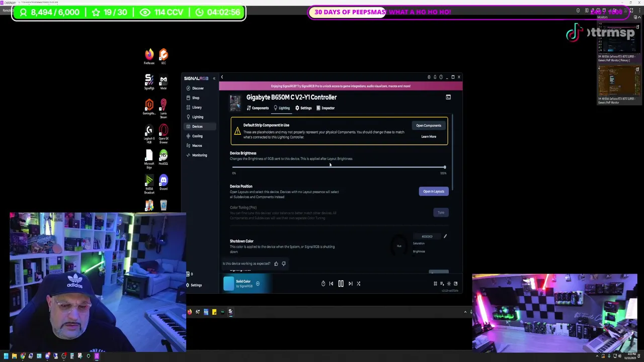The height and width of the screenshot is (362, 644).
Task: Click the SignalRGB icon in inner taskbar
Action: click(x=230, y=312)
